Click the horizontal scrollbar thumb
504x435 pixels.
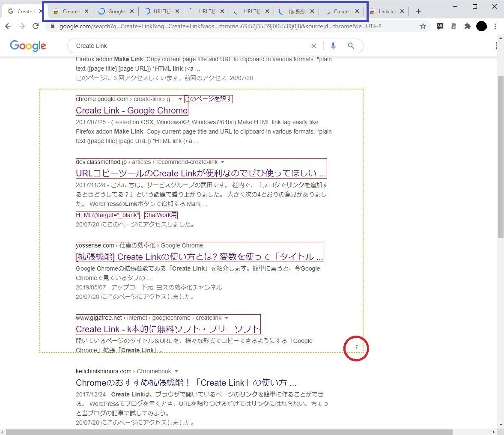pyautogui.click(x=229, y=432)
